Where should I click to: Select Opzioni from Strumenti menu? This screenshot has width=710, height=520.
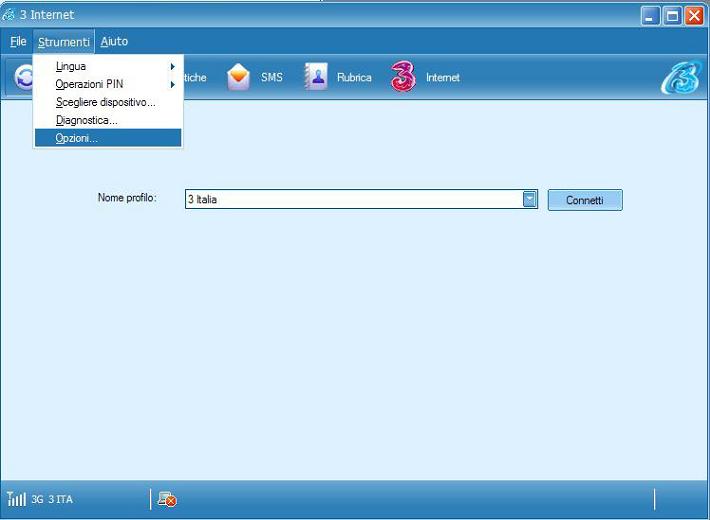77,138
